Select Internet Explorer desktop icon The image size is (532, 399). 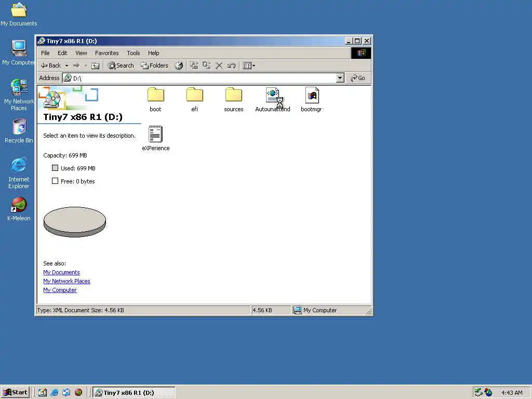pyautogui.click(x=19, y=173)
